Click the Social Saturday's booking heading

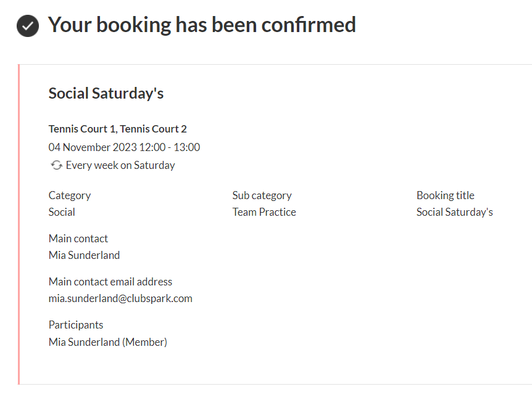tap(106, 93)
